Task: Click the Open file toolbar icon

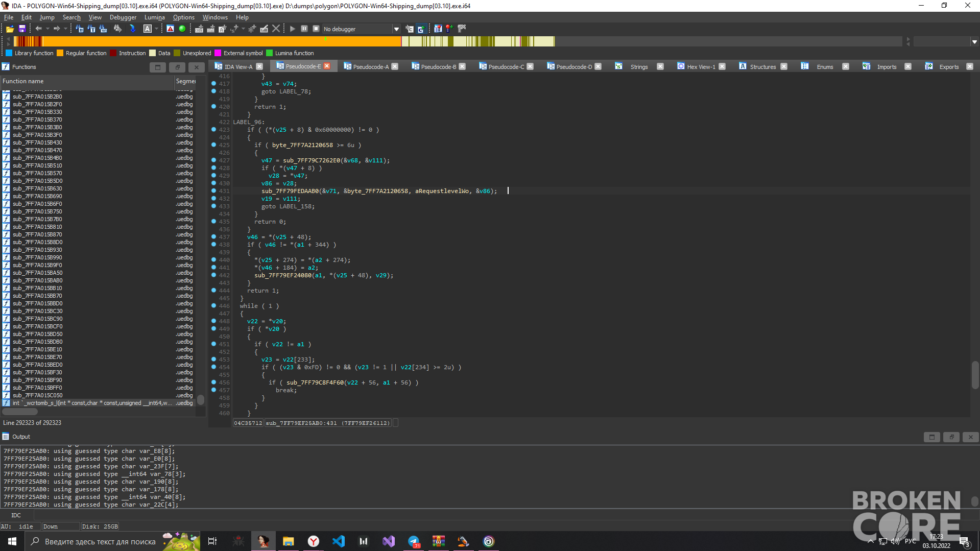Action: pos(10,29)
